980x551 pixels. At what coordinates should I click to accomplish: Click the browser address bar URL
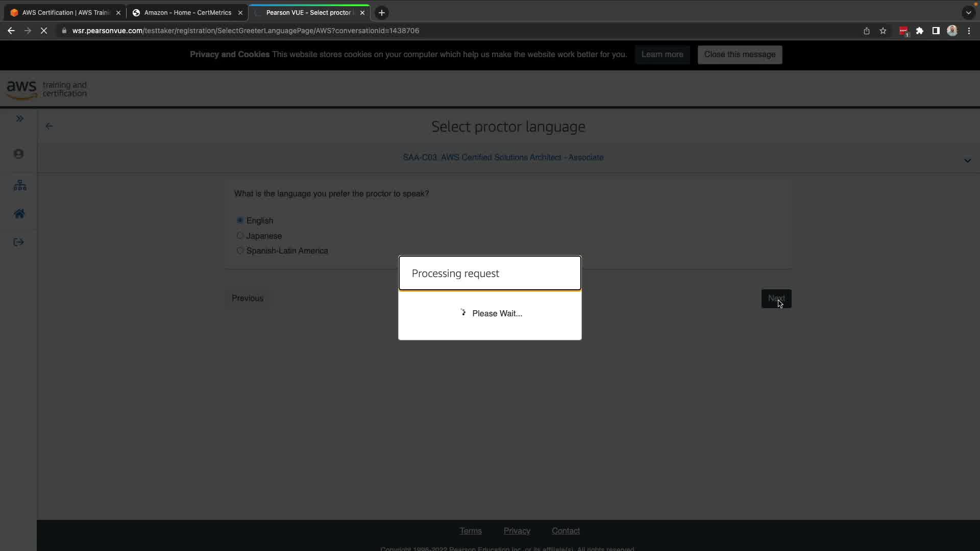pos(245,31)
